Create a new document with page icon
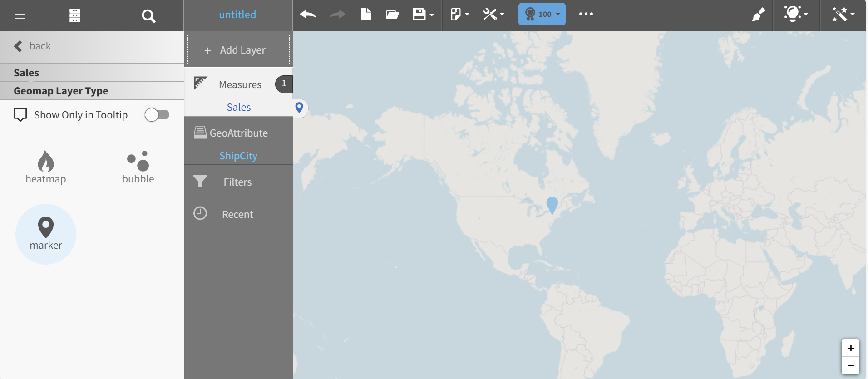 point(365,15)
